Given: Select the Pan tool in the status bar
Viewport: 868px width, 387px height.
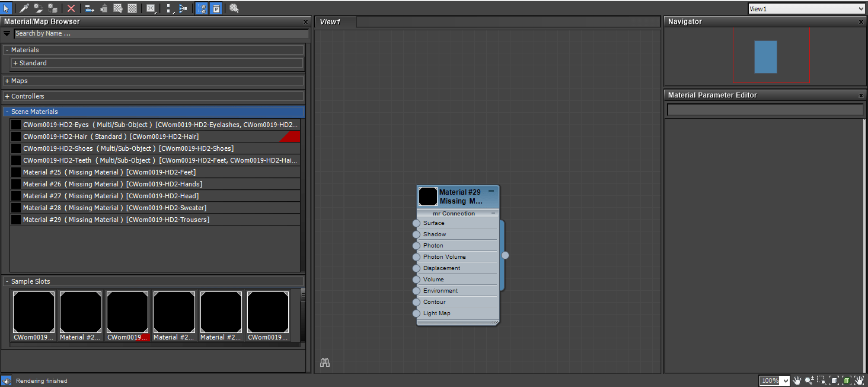Looking at the screenshot, I should [797, 380].
